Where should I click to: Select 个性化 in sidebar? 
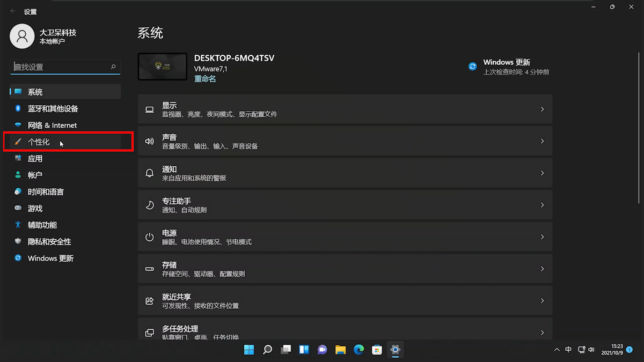(65, 142)
